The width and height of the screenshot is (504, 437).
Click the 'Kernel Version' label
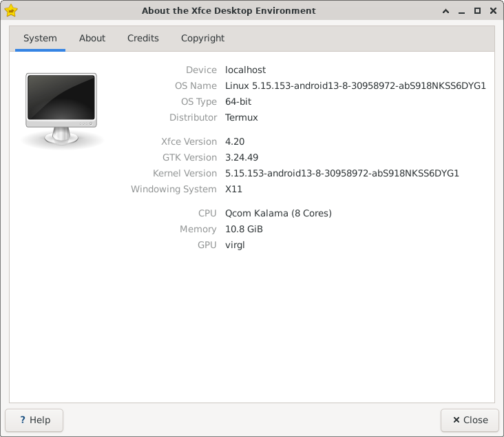point(185,173)
